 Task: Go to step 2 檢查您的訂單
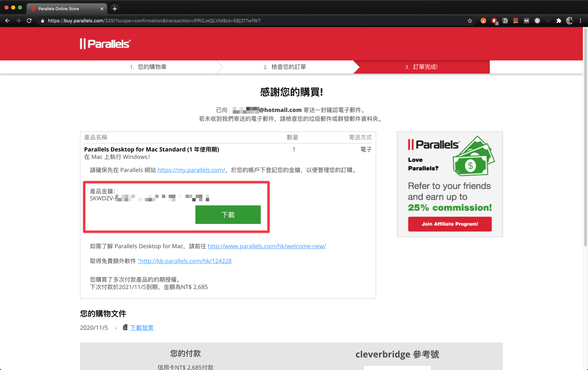coord(285,67)
